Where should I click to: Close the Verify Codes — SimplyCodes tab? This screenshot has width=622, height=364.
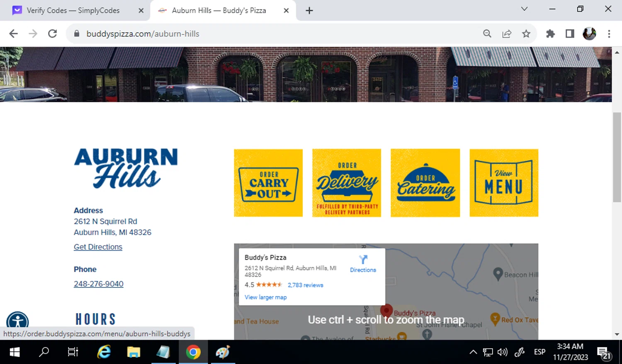[x=141, y=10]
